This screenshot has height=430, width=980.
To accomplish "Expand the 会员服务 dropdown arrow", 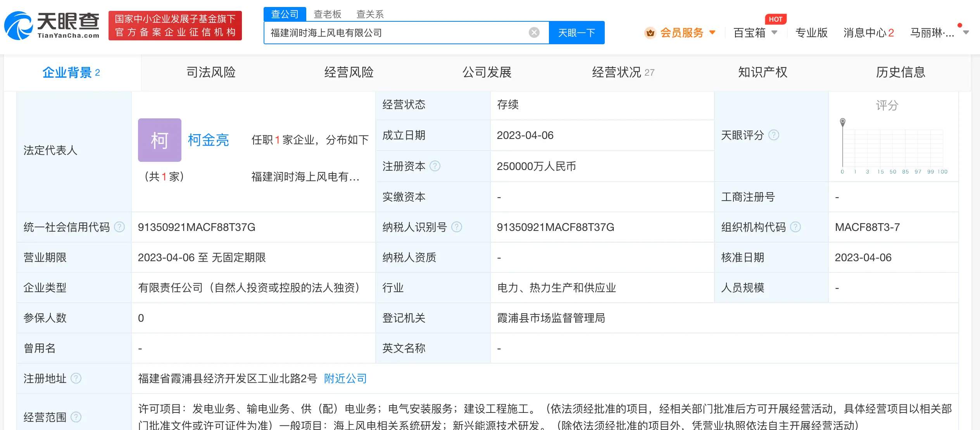I will 712,33.
